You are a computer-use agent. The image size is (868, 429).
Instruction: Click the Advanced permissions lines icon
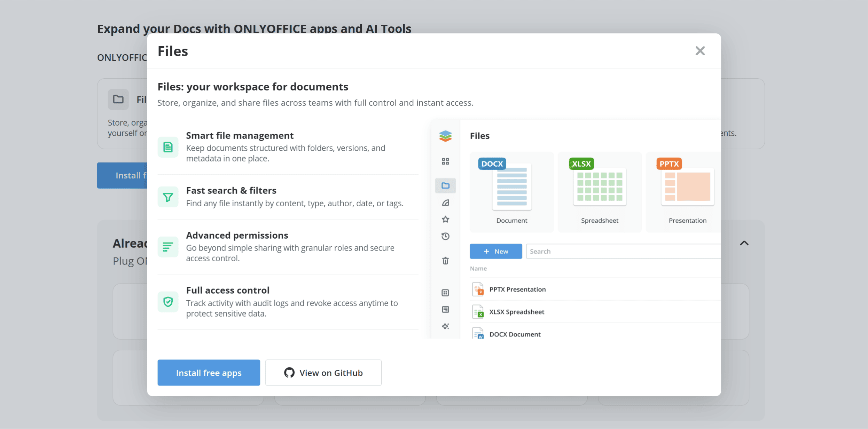click(168, 247)
